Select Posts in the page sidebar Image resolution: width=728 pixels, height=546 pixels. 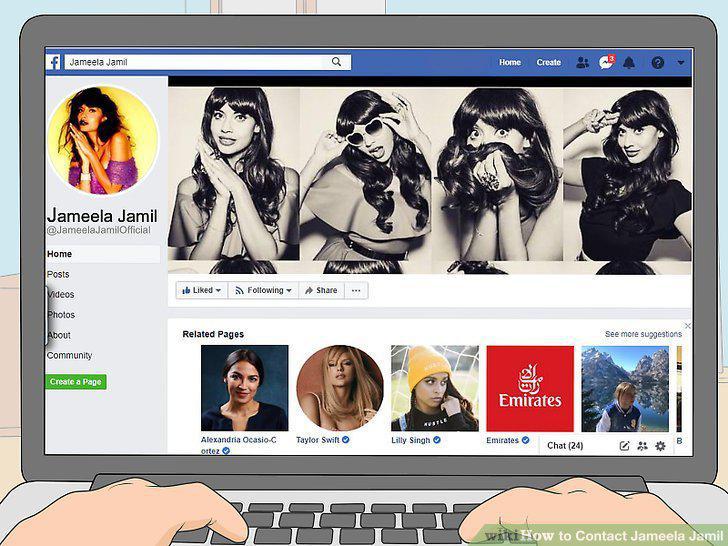pos(58,274)
